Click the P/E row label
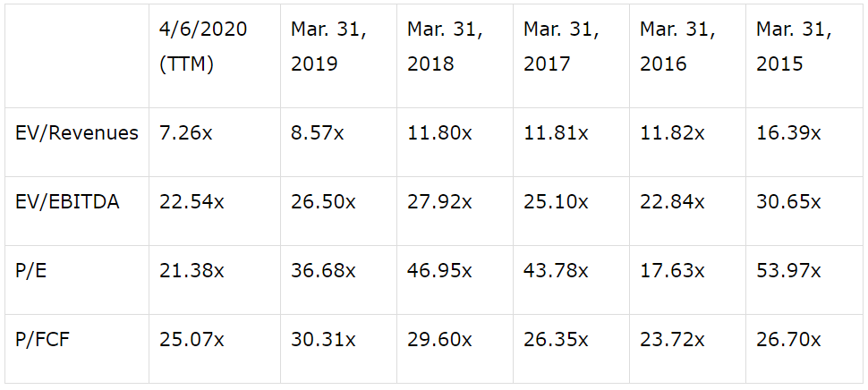This screenshot has height=390, width=868. coord(31,271)
